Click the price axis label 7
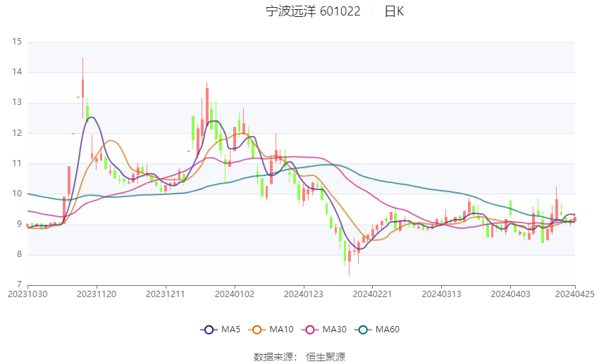Viewport: 599px width, 364px height. pos(19,284)
